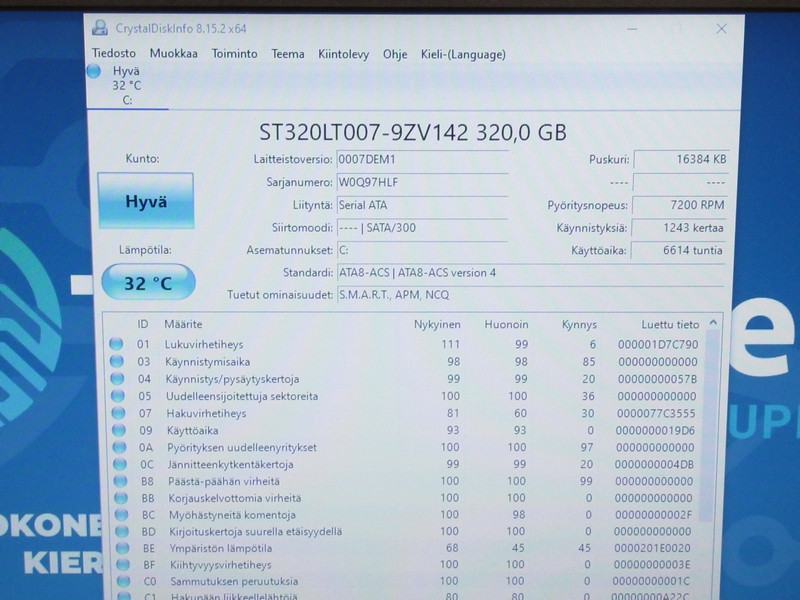
Task: Click the status icon for Lukuvirhetiheys
Action: 116,344
